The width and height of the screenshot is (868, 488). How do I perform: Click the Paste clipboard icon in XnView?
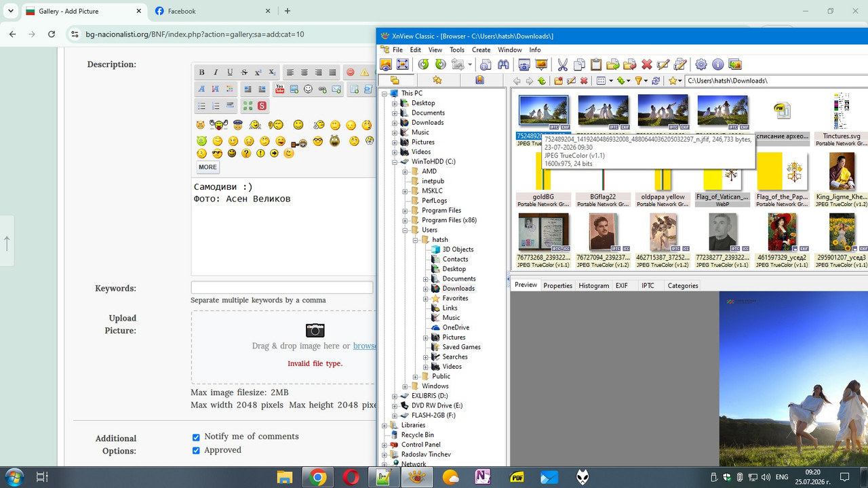point(596,64)
